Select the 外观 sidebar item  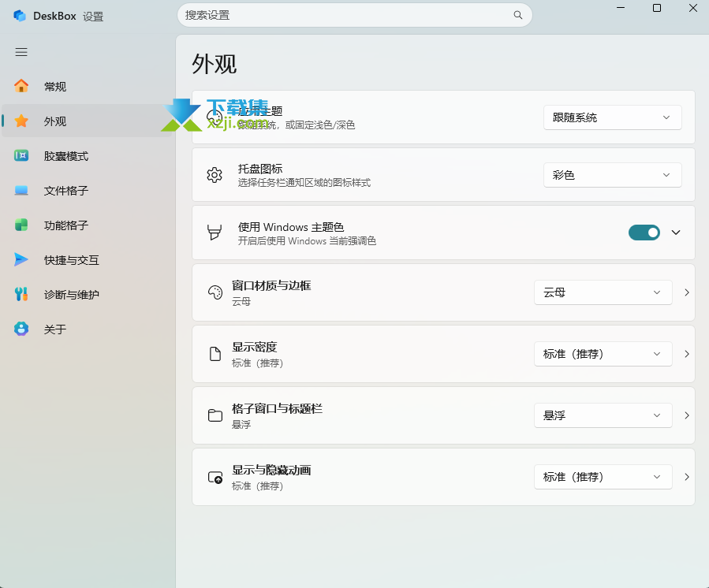pyautogui.click(x=88, y=121)
